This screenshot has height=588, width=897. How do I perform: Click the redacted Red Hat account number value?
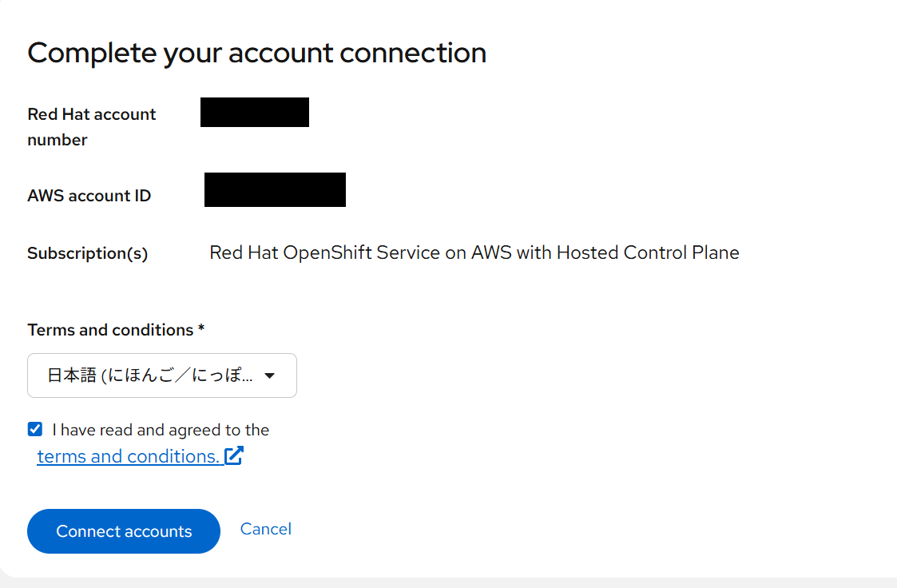click(x=254, y=112)
